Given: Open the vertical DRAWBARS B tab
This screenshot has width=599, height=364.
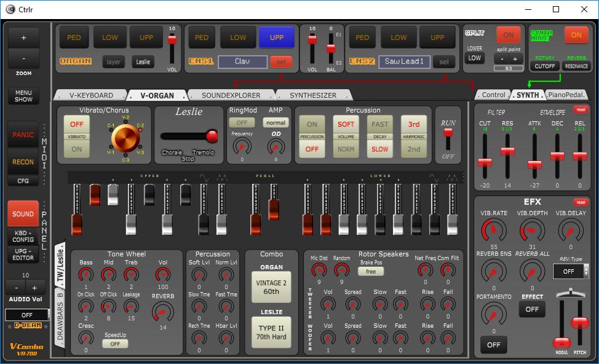Looking at the screenshot, I should point(60,317).
